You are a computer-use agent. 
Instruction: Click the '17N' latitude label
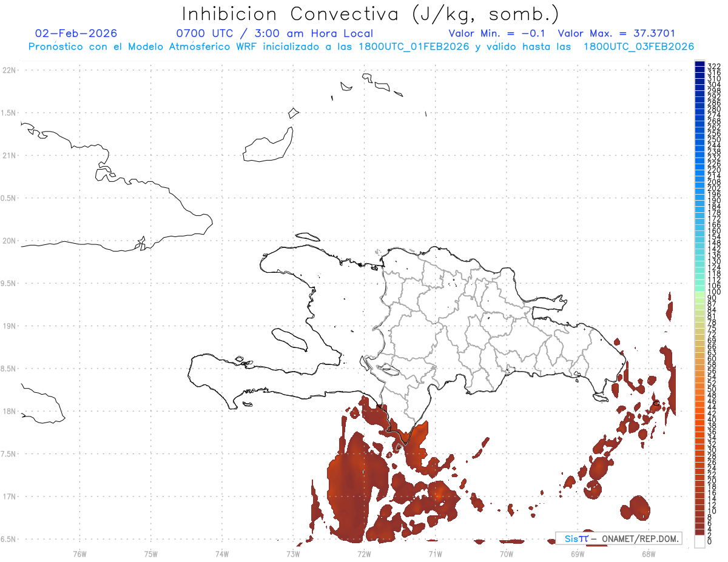8,496
